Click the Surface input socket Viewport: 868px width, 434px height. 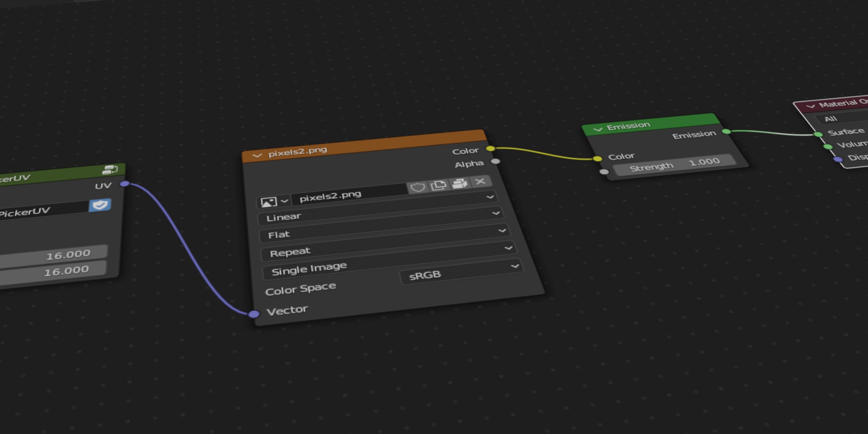click(818, 134)
